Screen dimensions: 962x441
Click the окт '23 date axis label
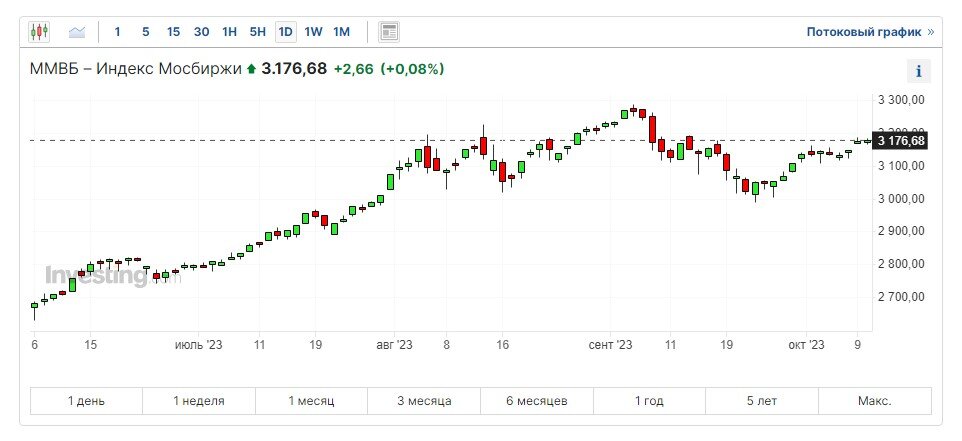[x=806, y=345]
